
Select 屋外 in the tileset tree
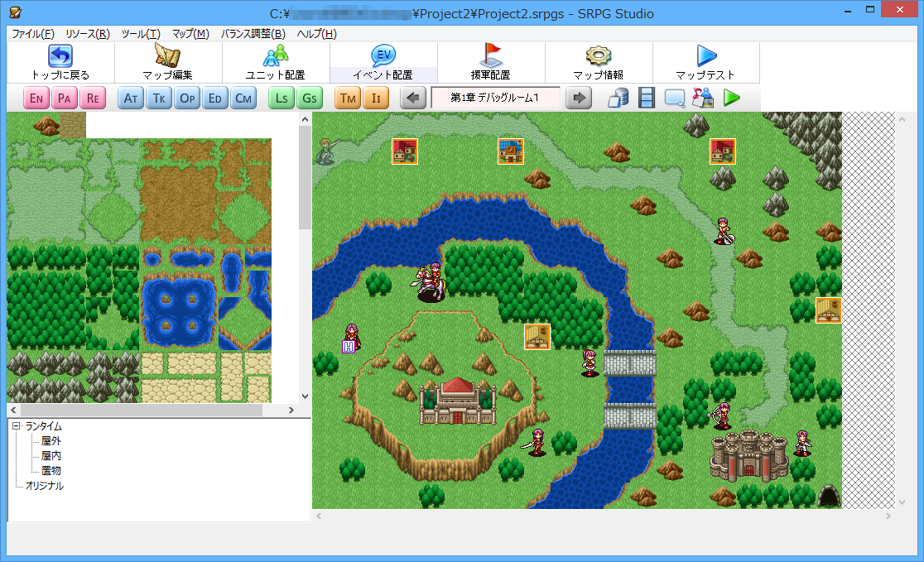pos(51,440)
